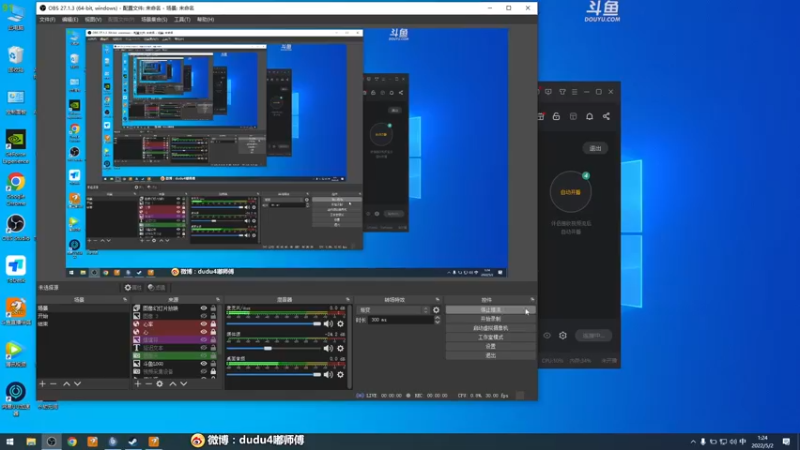The height and width of the screenshot is (450, 800).
Task: Open the 工具(T) menu
Action: click(x=182, y=19)
